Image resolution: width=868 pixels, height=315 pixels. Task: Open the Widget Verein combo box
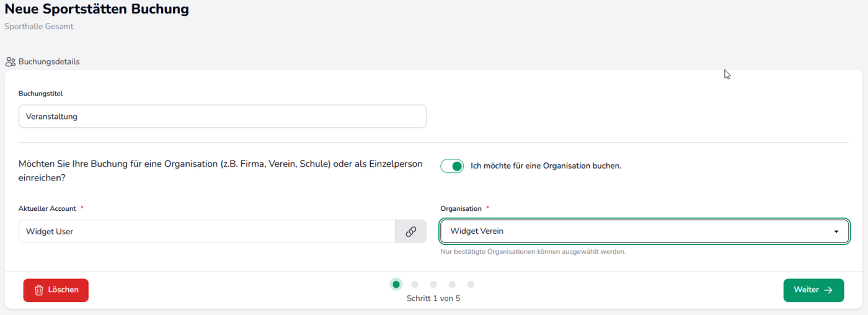(x=645, y=231)
